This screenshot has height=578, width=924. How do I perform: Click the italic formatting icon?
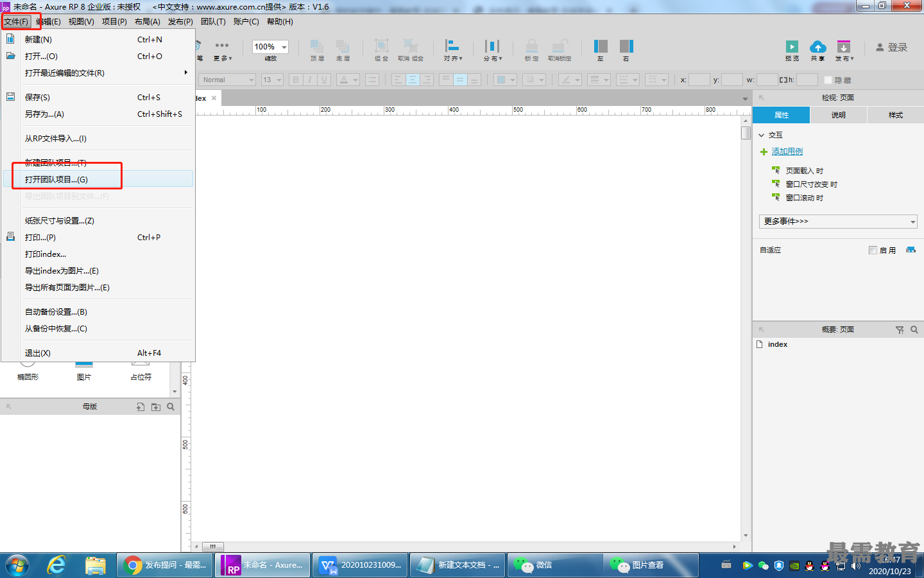click(310, 80)
